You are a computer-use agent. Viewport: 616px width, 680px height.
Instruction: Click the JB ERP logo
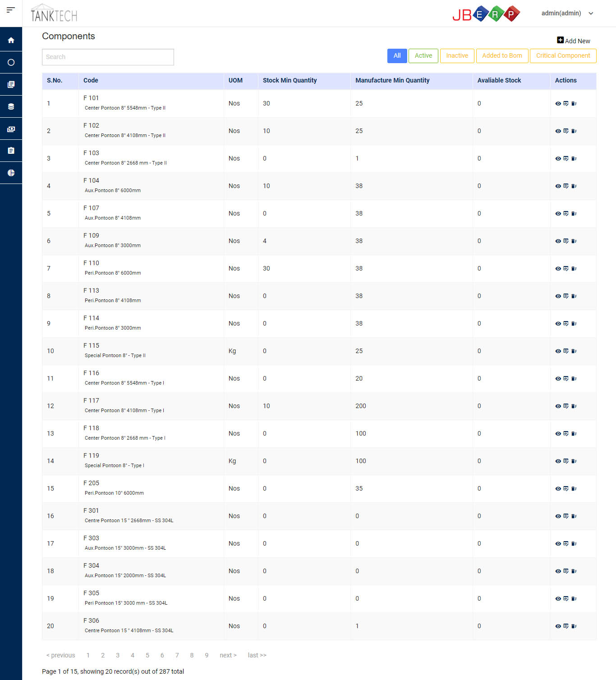[x=486, y=14]
